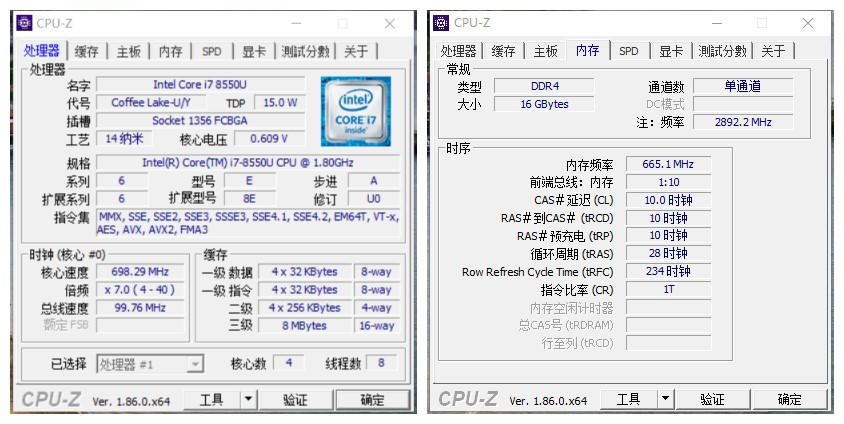Click the core voltage value 0.609 V
Screen dimensions: 844x424
[x=269, y=138]
